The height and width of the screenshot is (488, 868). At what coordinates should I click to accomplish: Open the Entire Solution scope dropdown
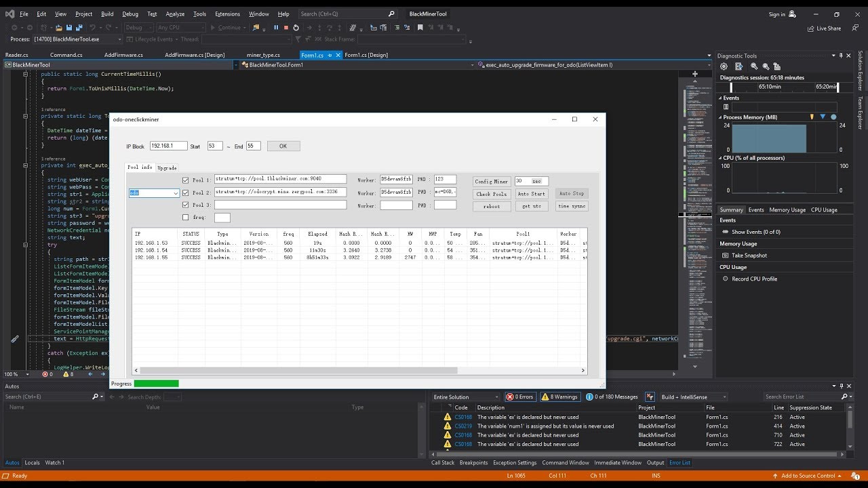(x=466, y=396)
